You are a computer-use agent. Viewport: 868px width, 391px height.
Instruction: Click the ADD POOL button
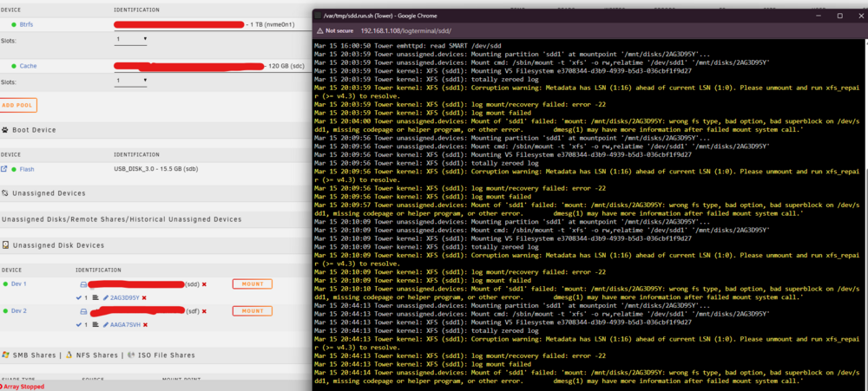click(18, 105)
